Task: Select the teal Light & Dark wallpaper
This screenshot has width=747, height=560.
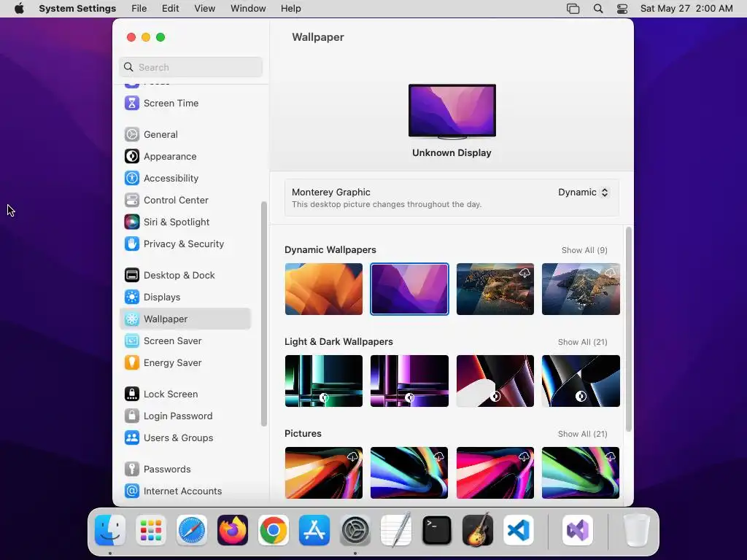Action: [x=323, y=381]
